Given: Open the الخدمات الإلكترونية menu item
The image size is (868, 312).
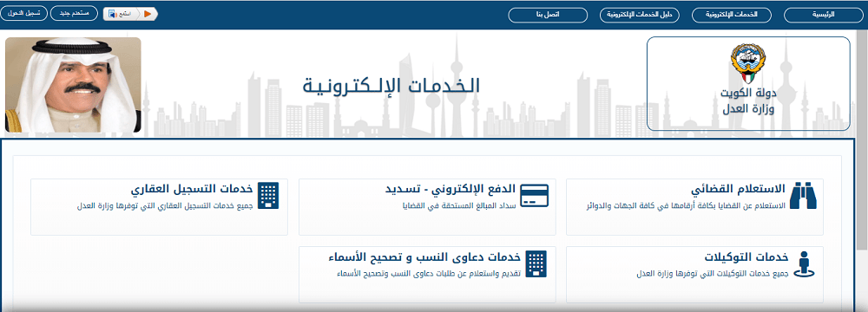Looking at the screenshot, I should (731, 15).
